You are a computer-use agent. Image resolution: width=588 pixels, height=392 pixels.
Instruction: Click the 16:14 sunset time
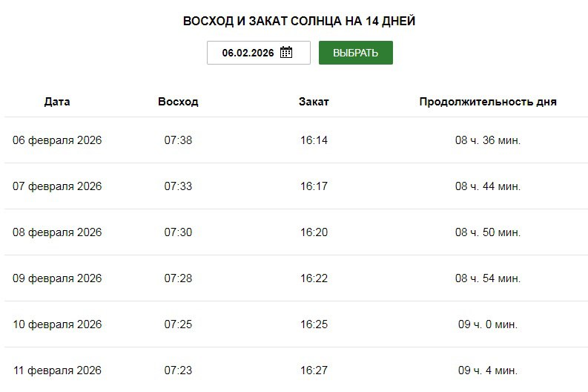point(314,140)
